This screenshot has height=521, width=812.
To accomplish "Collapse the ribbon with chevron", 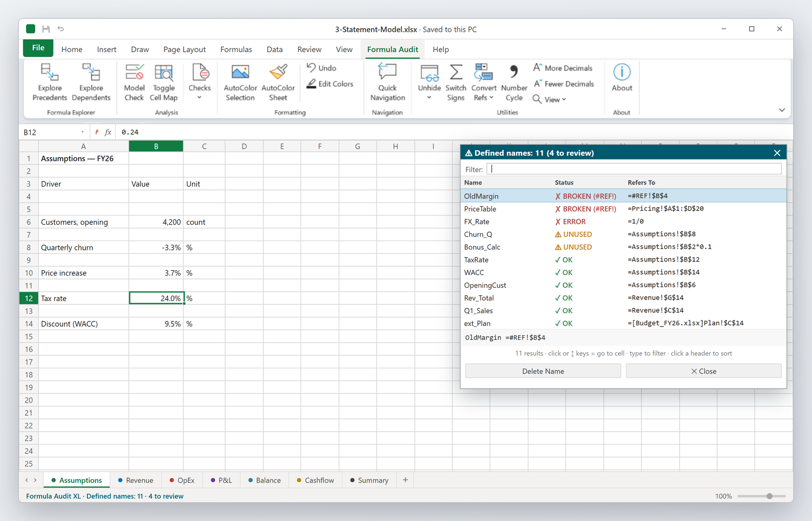I will (782, 110).
